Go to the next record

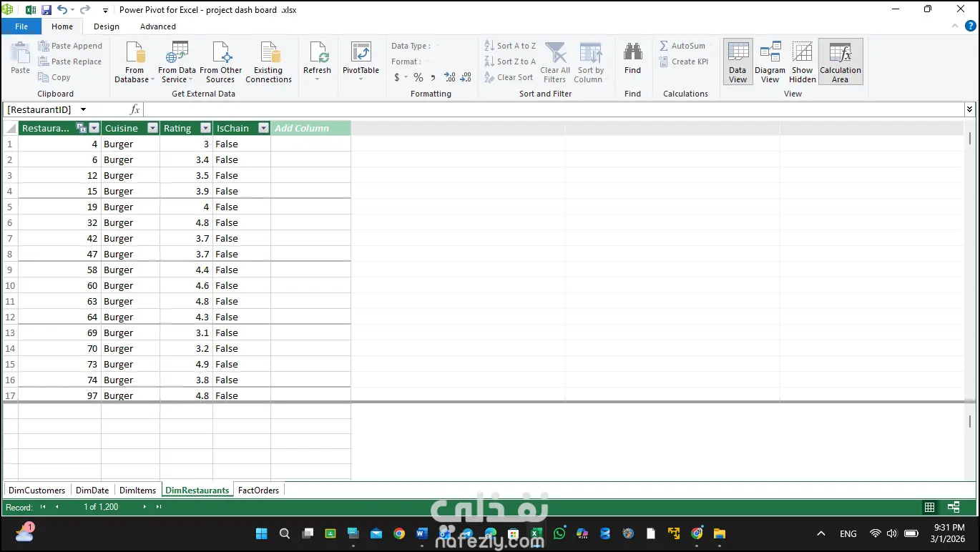click(144, 507)
